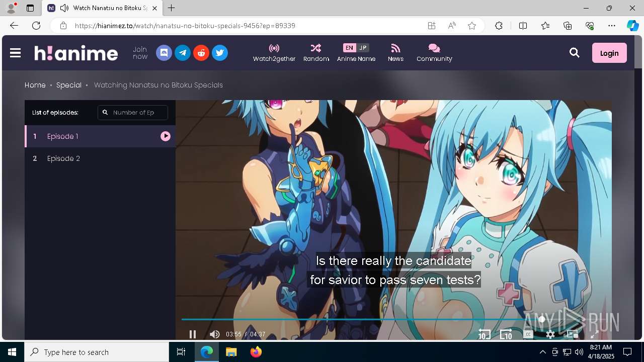
Task: Open the Community section
Action: click(434, 53)
